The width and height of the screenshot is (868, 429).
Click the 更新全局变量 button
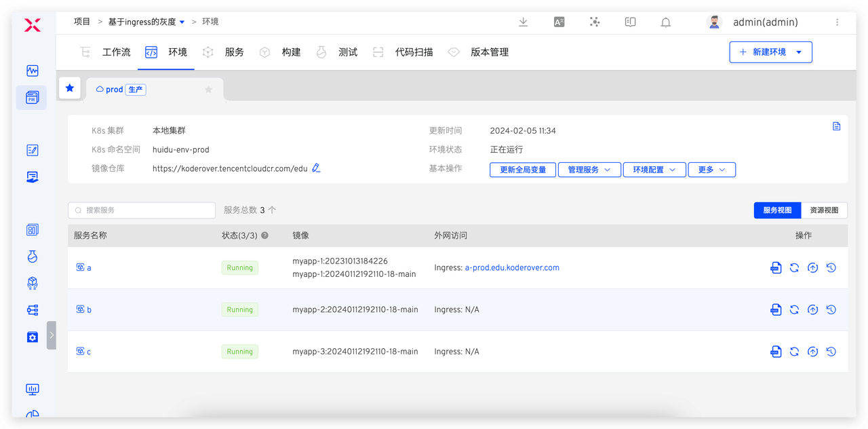tap(523, 170)
